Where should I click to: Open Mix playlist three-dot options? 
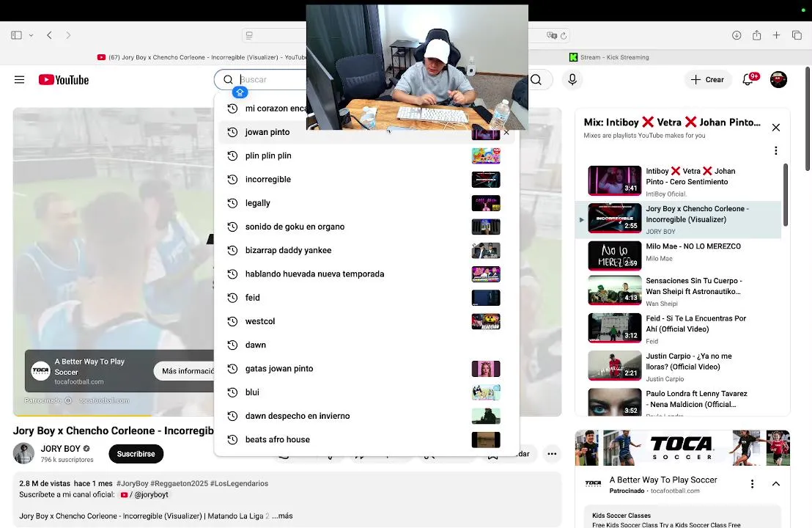pos(776,150)
